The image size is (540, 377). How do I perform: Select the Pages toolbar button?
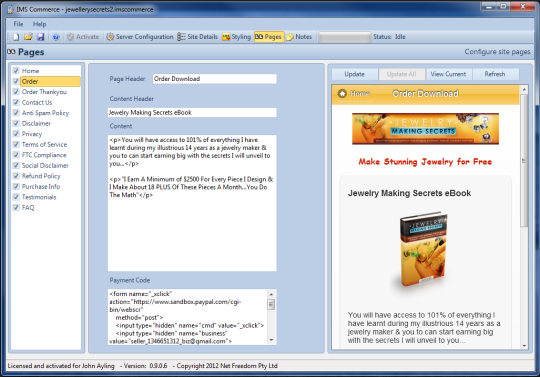(x=269, y=37)
